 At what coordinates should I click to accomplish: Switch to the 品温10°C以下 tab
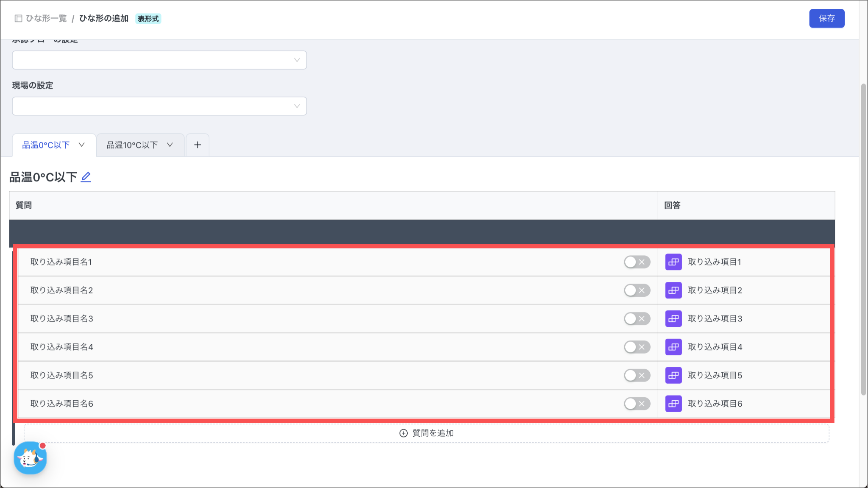[x=132, y=145]
